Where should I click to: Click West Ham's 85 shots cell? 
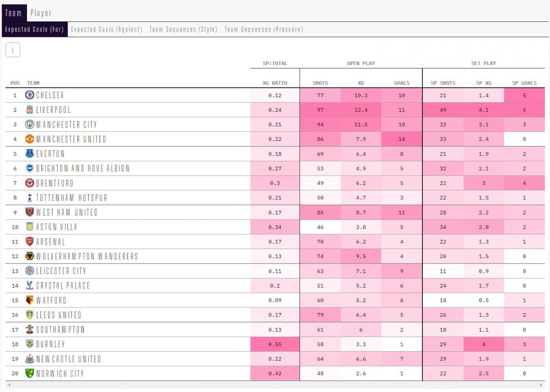point(320,213)
